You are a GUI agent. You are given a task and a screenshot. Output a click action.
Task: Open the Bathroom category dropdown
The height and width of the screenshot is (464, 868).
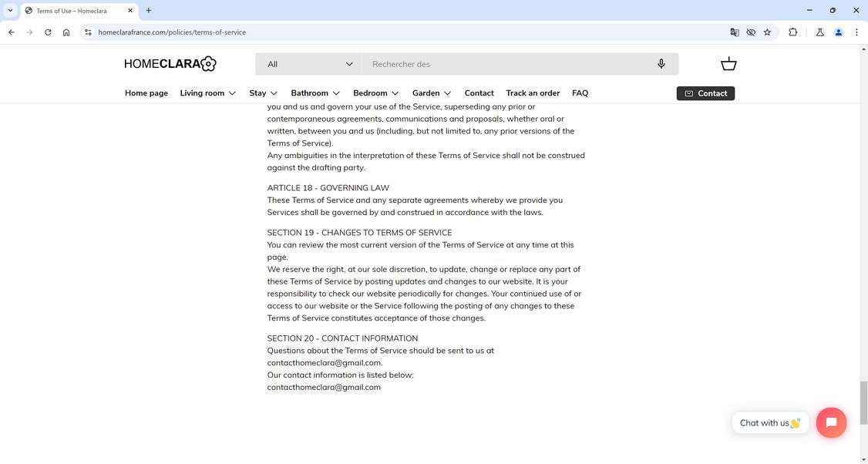click(315, 92)
